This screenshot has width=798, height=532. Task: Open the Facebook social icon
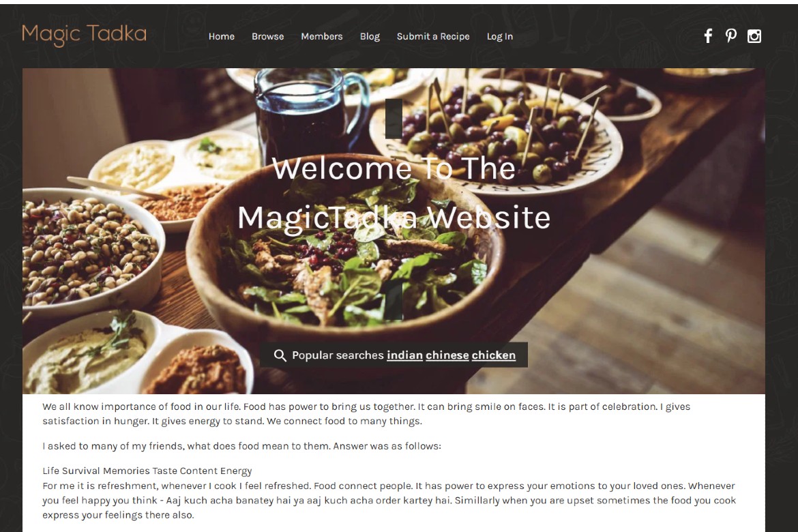pyautogui.click(x=708, y=35)
